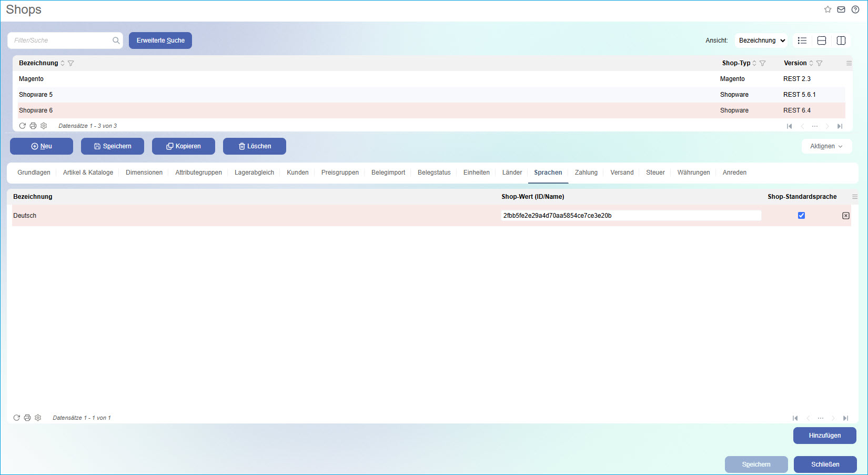The image size is (868, 475).
Task: Click the Deutsch language label
Action: tap(25, 216)
